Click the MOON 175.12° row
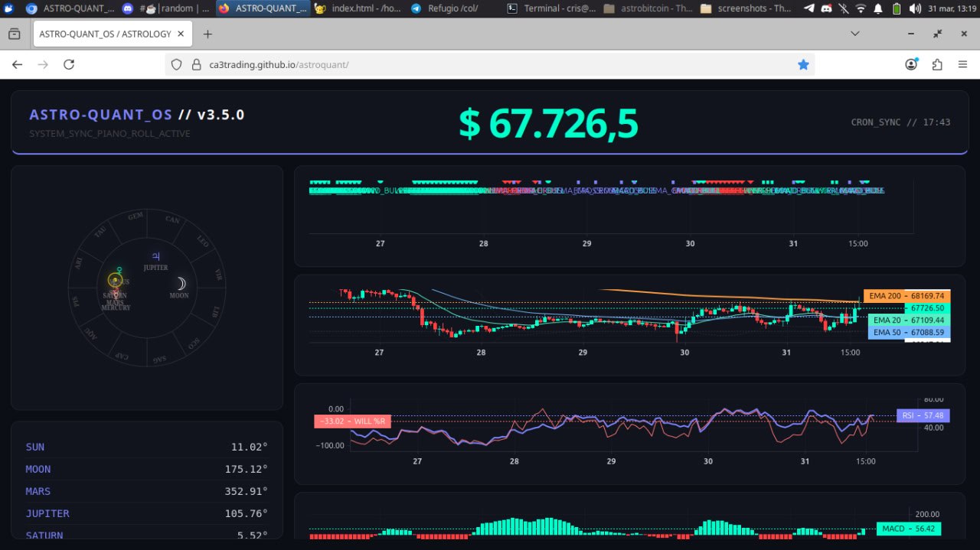980x550 pixels. (147, 469)
